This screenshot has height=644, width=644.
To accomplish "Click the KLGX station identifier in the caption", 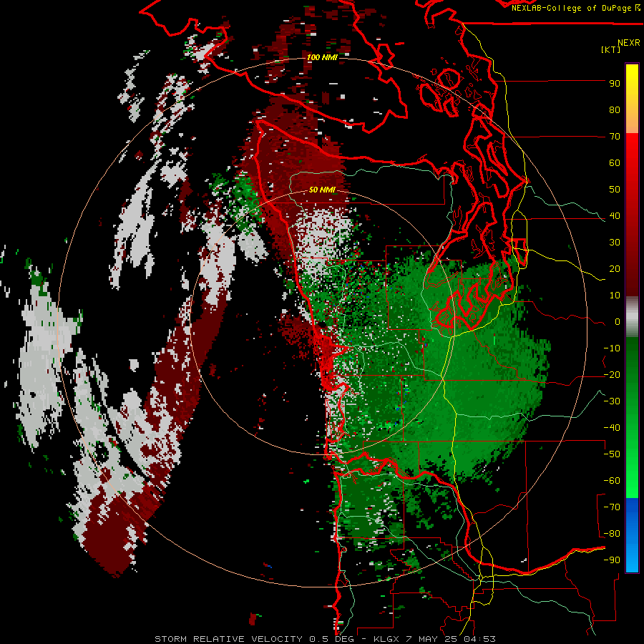I will click(386, 639).
